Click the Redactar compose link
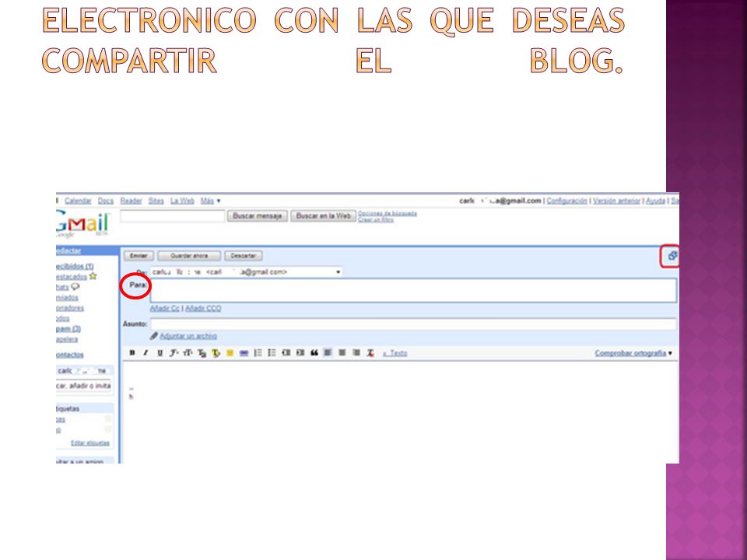747x560 pixels. point(68,250)
